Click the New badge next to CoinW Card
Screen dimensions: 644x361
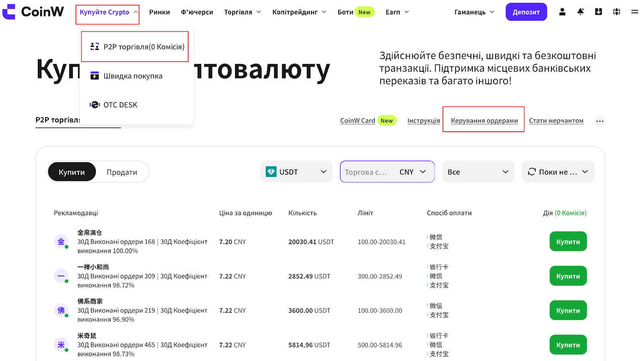point(387,120)
